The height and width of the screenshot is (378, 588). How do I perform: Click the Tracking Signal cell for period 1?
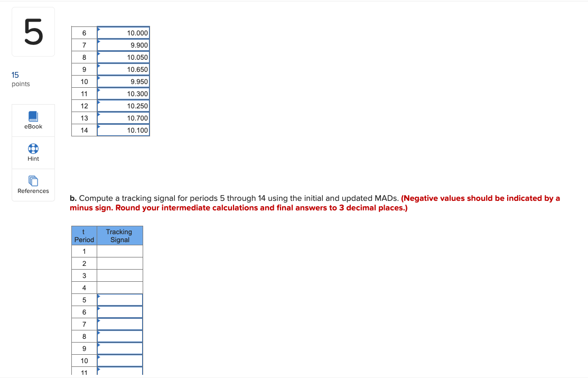pos(119,251)
